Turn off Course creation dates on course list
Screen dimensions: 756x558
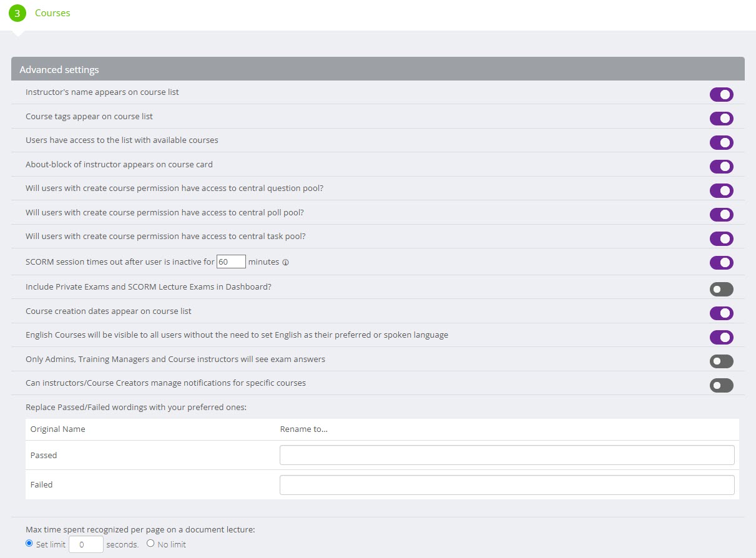pyautogui.click(x=721, y=313)
